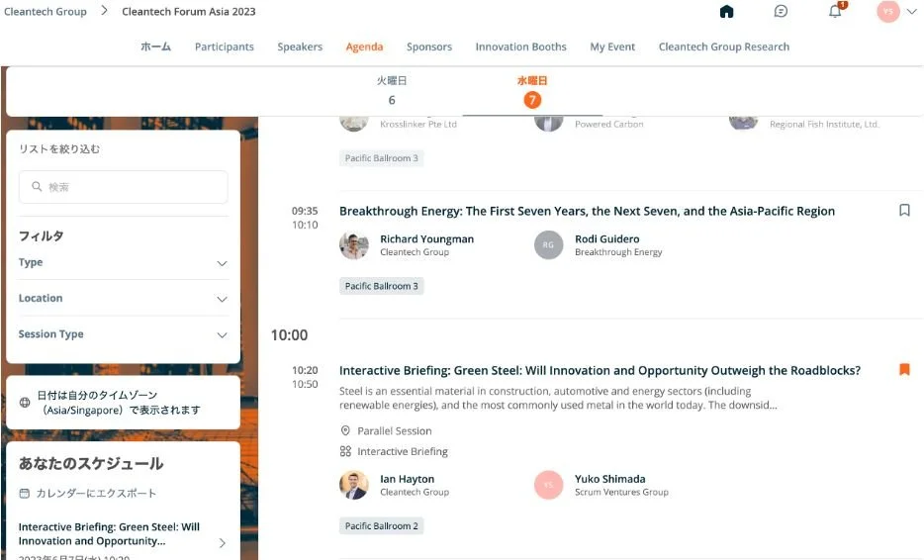Click the search magnifier icon
Image resolution: width=924 pixels, height=560 pixels.
(x=37, y=186)
